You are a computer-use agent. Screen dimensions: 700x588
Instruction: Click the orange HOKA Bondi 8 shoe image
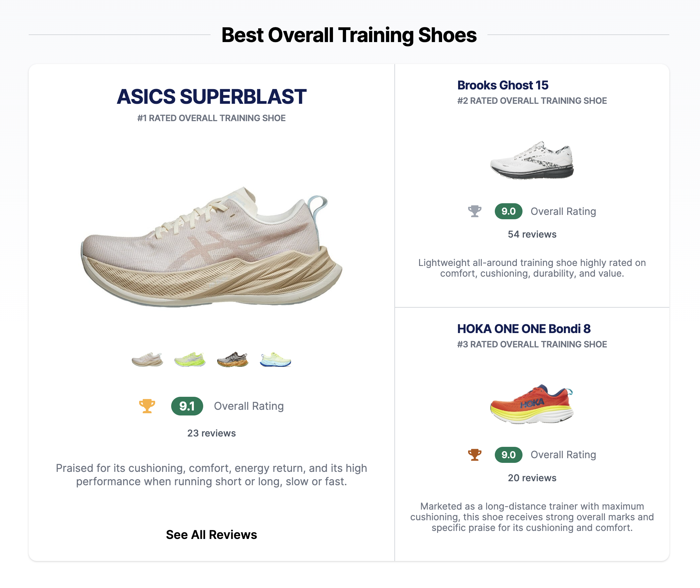[x=532, y=404]
